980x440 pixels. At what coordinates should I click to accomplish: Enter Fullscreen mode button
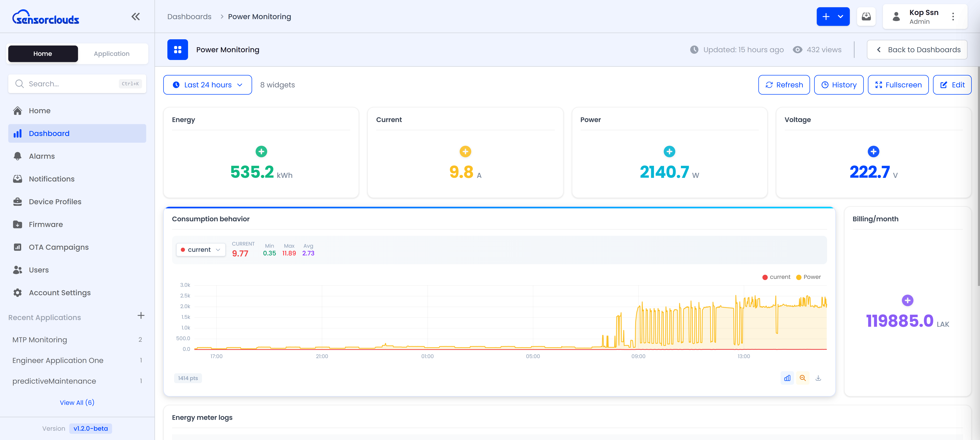(x=898, y=85)
